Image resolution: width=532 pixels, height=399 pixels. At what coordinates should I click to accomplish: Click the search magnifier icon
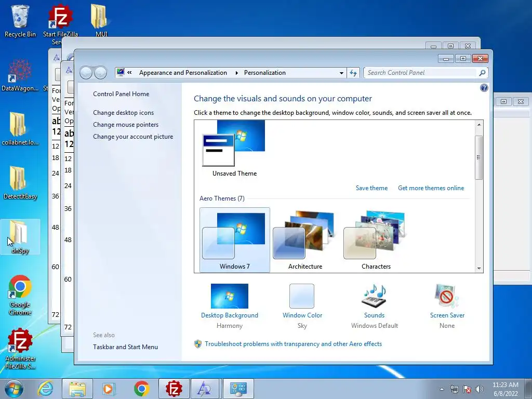click(x=482, y=73)
